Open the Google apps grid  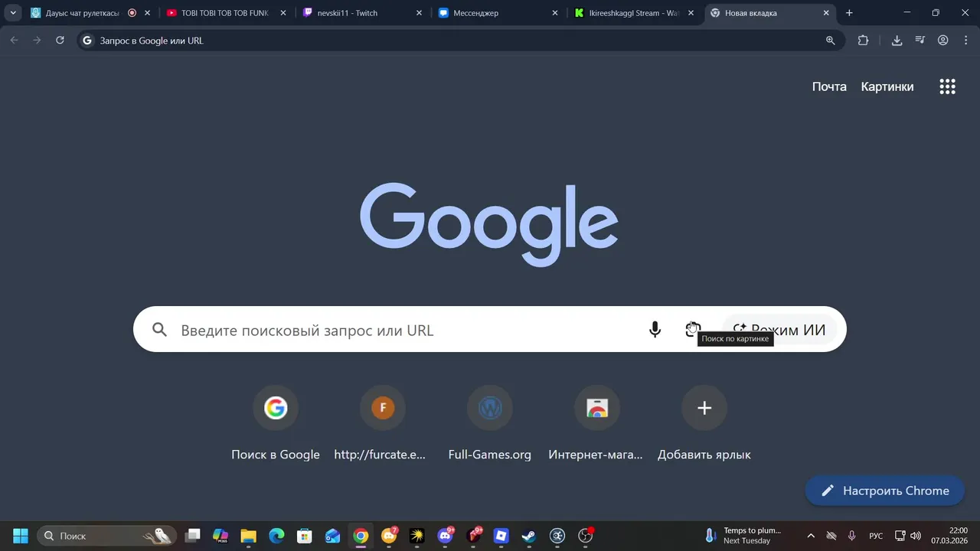pos(947,86)
